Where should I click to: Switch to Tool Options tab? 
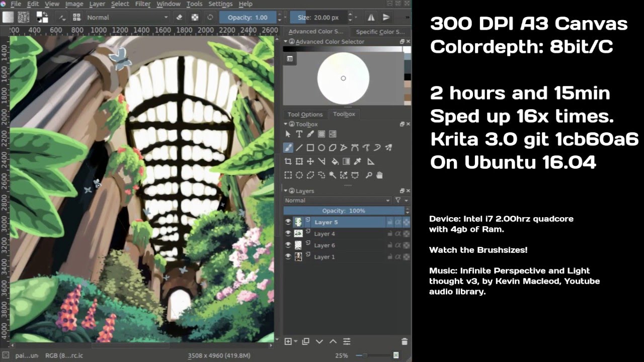point(305,114)
